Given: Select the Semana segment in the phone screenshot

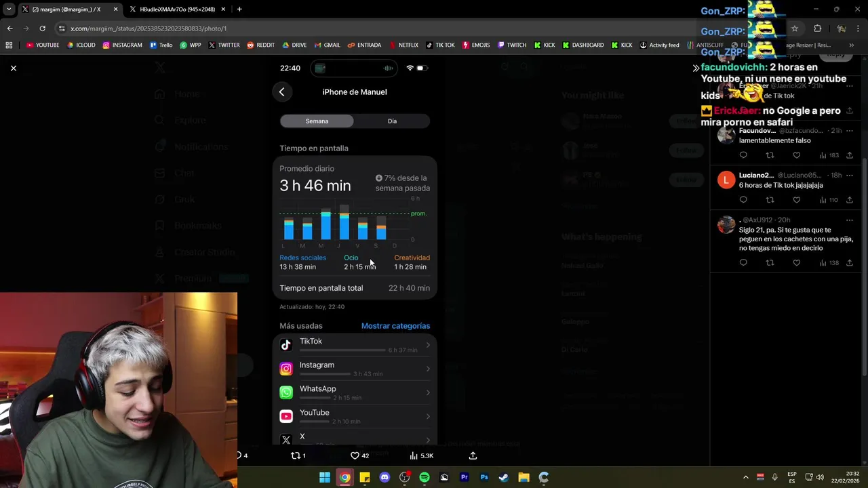Looking at the screenshot, I should tap(317, 121).
